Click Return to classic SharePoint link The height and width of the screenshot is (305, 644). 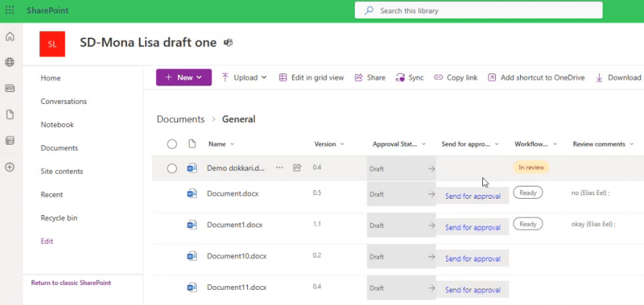tap(71, 283)
